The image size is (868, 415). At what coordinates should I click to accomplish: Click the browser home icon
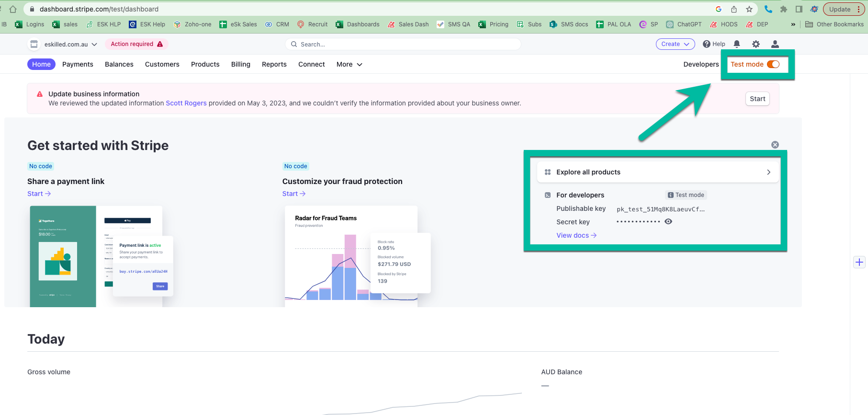(13, 9)
